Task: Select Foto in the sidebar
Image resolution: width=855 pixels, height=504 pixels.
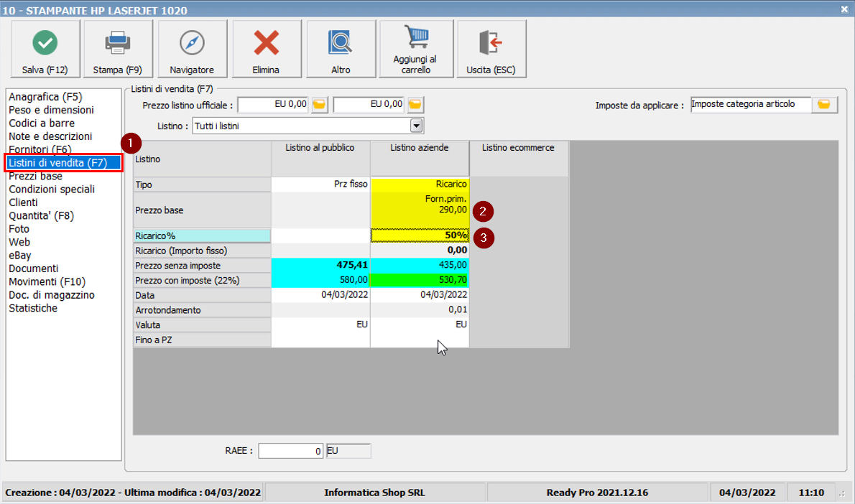Action: point(19,229)
